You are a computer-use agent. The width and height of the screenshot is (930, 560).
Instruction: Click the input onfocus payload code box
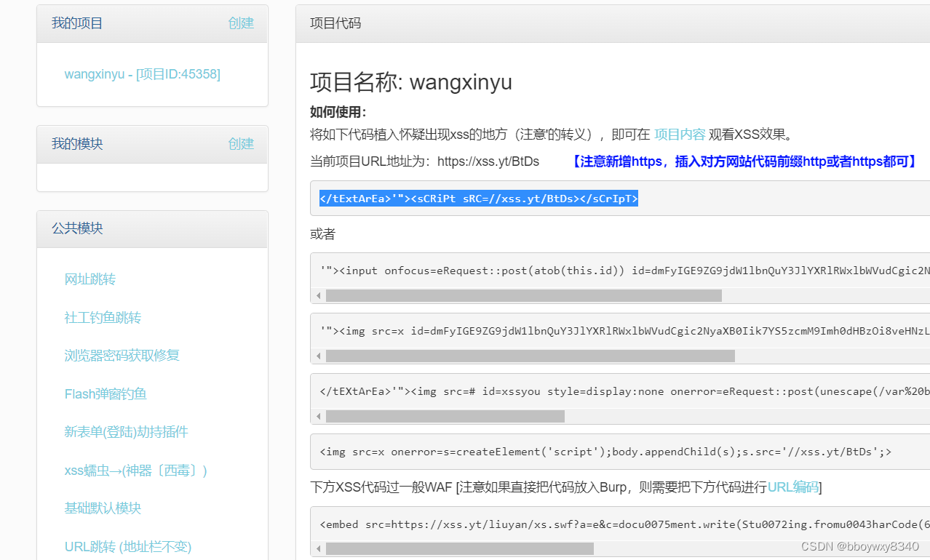pyautogui.click(x=620, y=271)
